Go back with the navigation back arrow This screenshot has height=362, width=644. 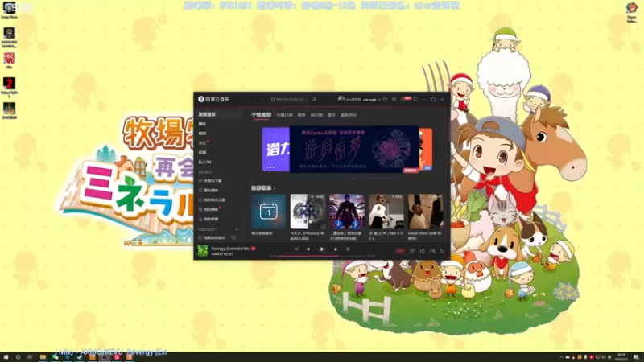[254, 99]
